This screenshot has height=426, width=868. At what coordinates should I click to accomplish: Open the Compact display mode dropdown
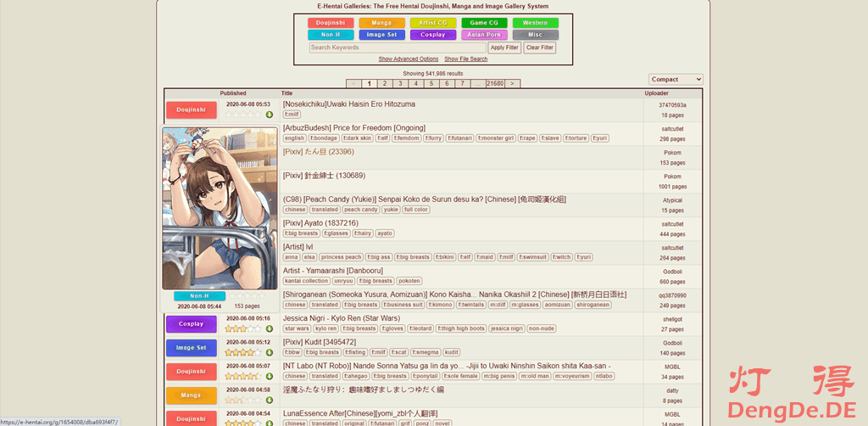676,79
